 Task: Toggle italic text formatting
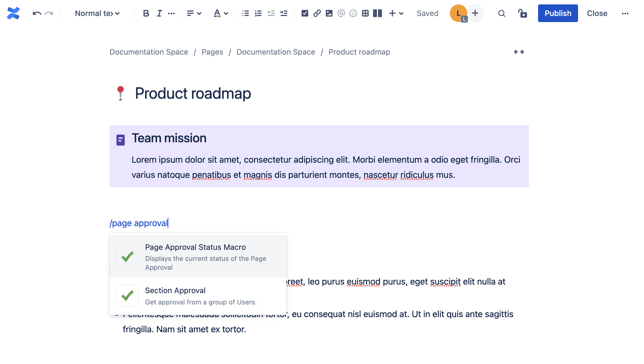(x=159, y=13)
